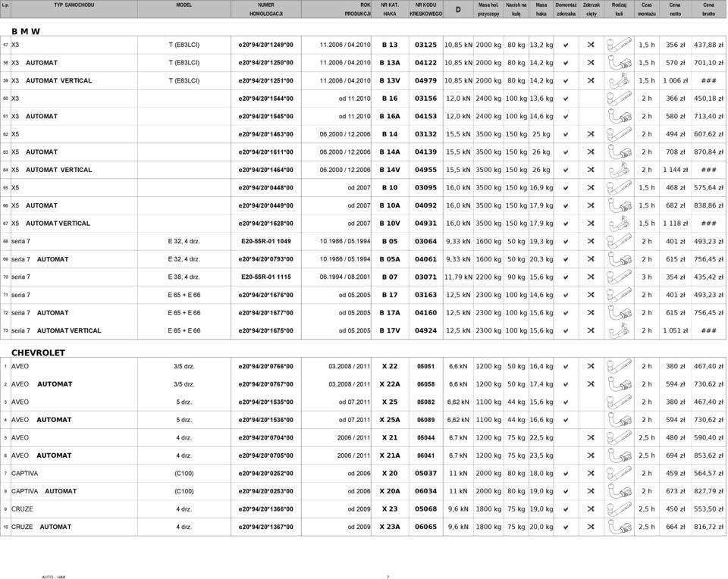Click barcode number 04931
Viewport: 728px width, 579px height.
tap(425, 224)
